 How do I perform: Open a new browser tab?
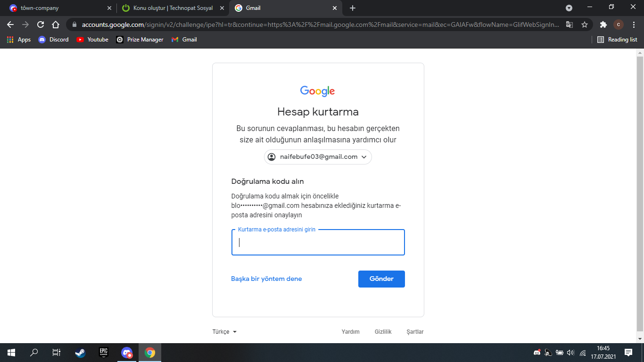tap(353, 8)
